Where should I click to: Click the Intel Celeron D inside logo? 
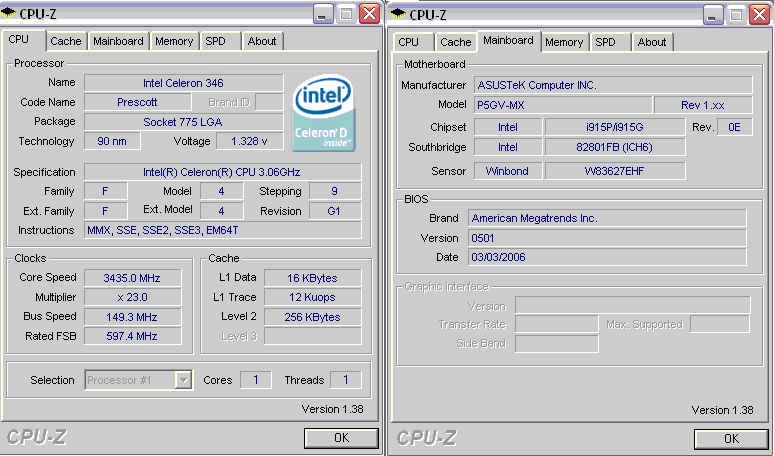click(323, 114)
